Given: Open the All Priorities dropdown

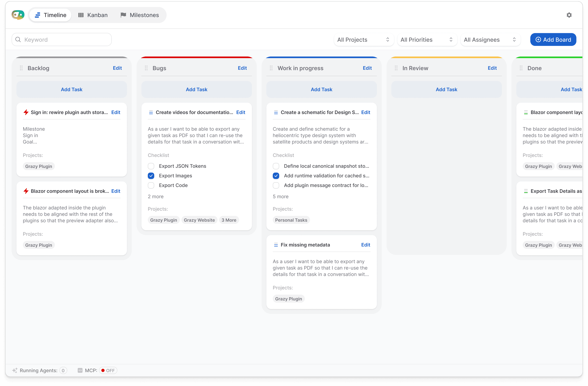Looking at the screenshot, I should coord(427,39).
